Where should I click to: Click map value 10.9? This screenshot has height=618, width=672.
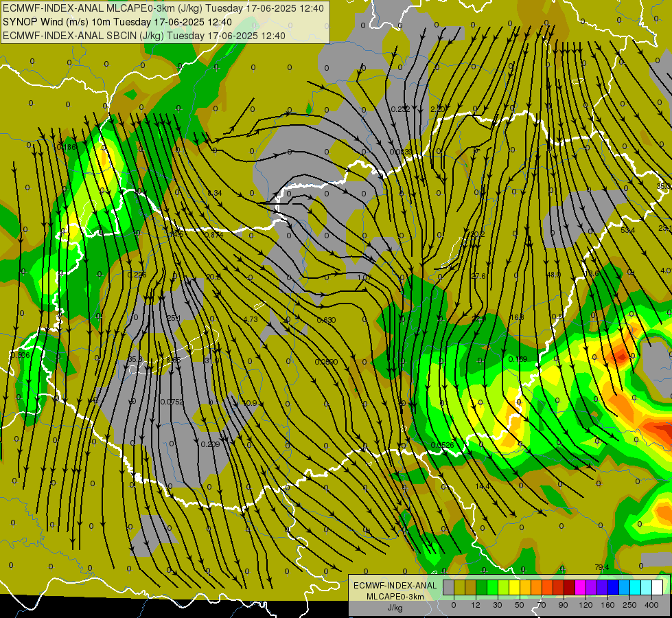(250, 403)
